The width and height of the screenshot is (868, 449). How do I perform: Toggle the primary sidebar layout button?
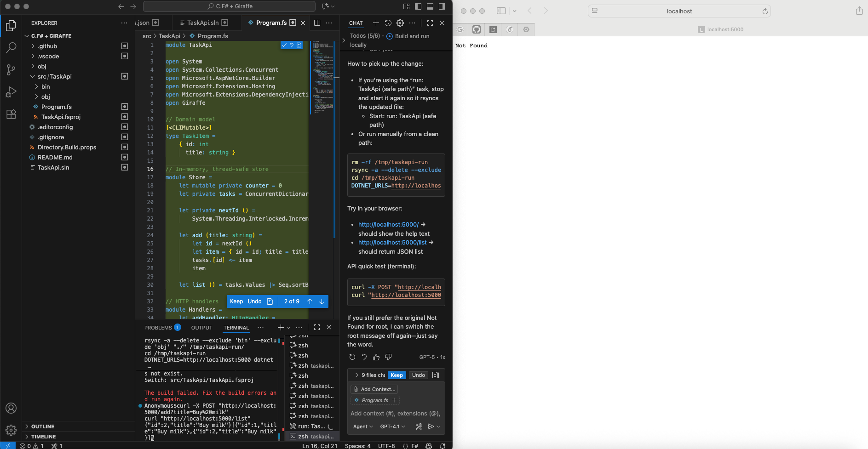pos(418,6)
